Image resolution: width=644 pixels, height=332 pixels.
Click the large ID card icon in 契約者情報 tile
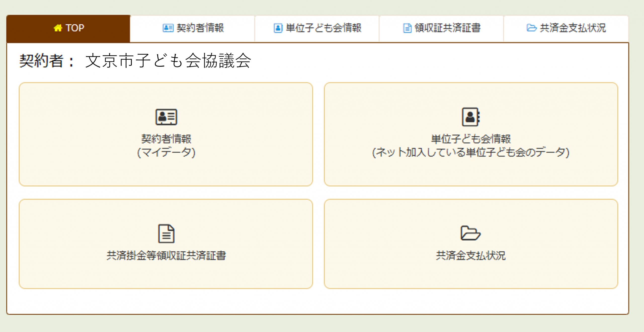coord(166,117)
